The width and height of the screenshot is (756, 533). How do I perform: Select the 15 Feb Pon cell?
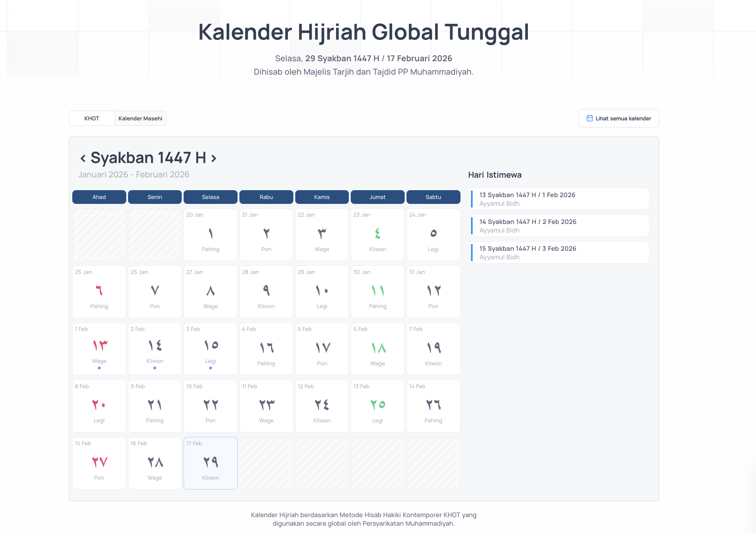tap(99, 463)
